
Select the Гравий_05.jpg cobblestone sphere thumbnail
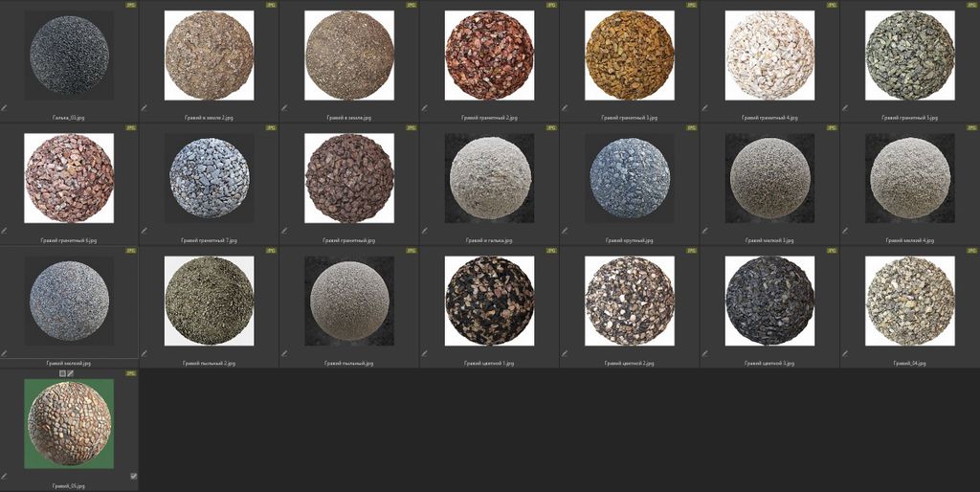coord(68,424)
